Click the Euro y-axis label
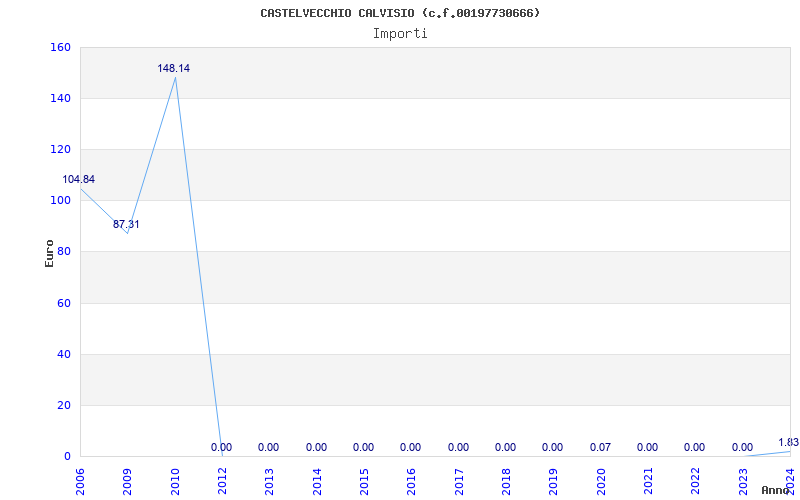800x500 pixels. click(49, 253)
